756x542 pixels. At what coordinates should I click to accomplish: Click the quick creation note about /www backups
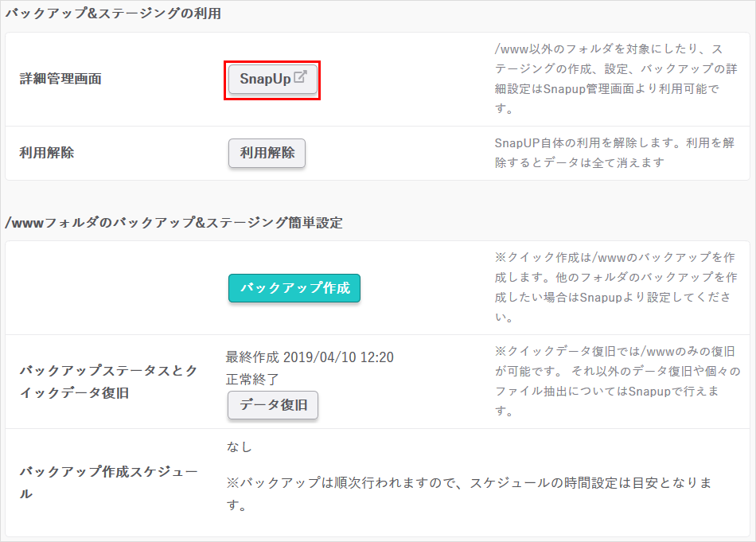pos(610,286)
